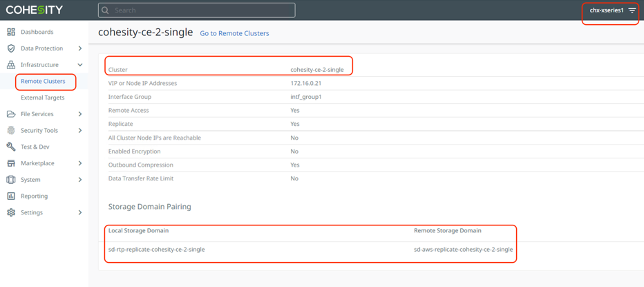
Task: Click the Security Tools fingerprint icon
Action: [x=11, y=130]
